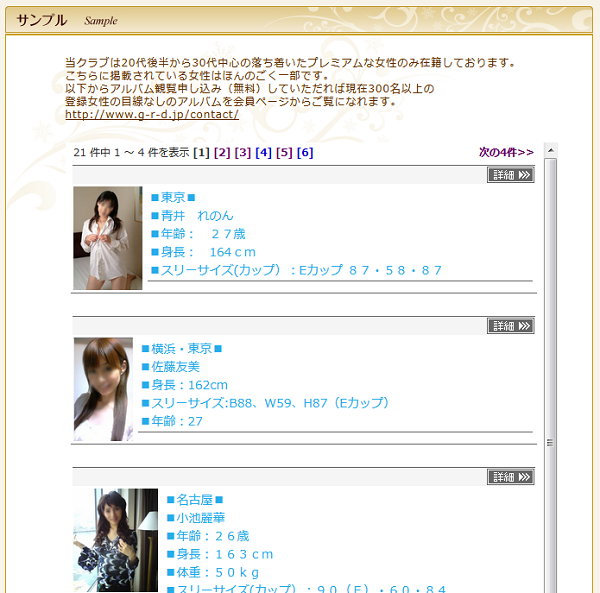600x593 pixels.
Task: Open results page 6
Action: click(x=305, y=153)
